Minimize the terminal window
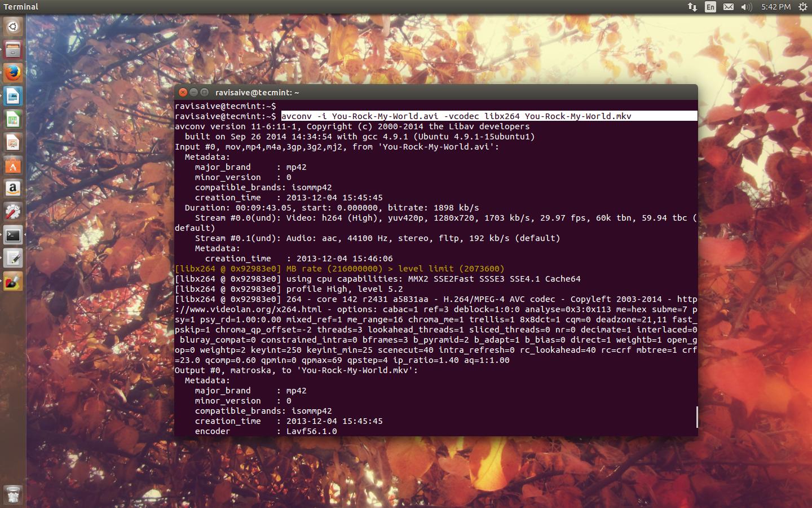 click(193, 92)
